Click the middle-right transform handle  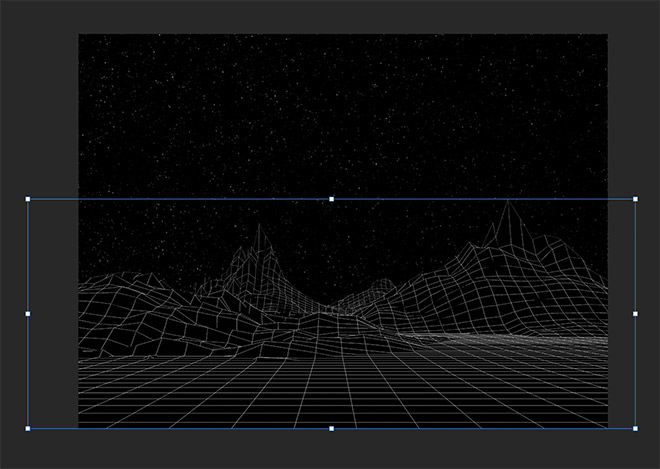[x=636, y=314]
